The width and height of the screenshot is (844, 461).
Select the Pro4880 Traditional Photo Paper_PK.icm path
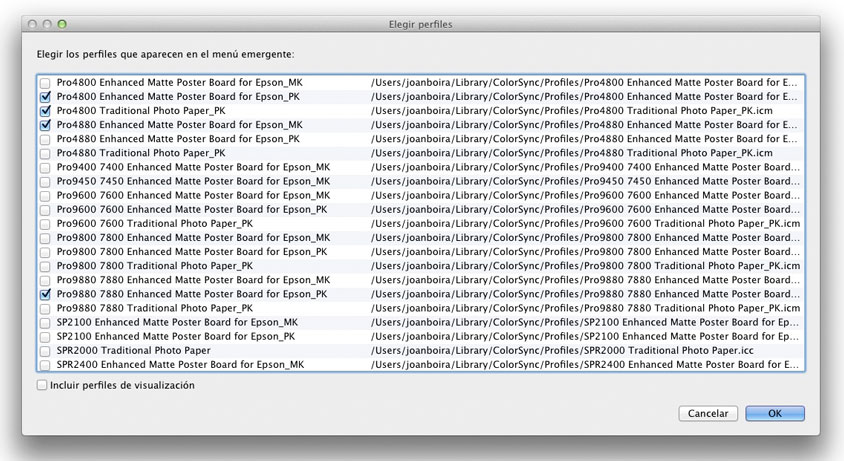tap(572, 153)
